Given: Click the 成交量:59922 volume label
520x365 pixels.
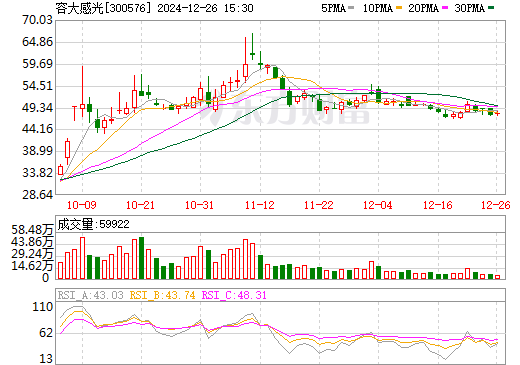Looking at the screenshot, I should click(93, 224).
